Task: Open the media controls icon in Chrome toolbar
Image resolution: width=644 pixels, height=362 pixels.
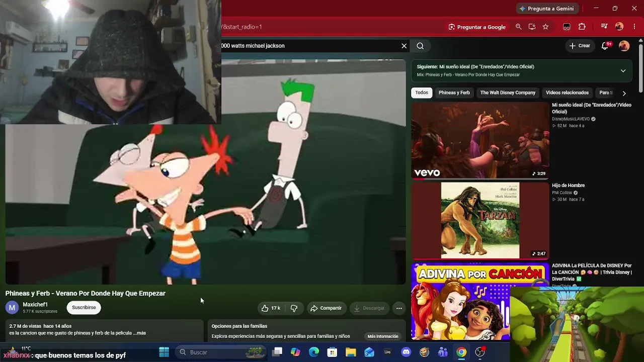Action: point(604,27)
